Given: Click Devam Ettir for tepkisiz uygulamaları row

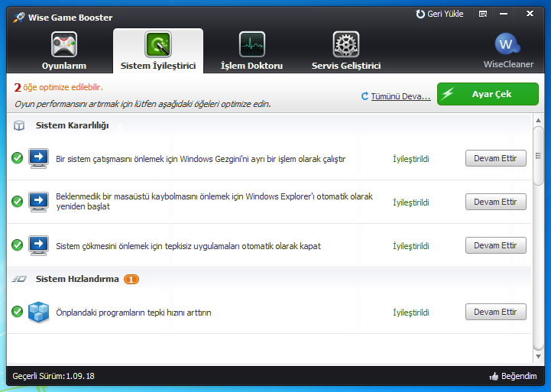Looking at the screenshot, I should [x=495, y=245].
